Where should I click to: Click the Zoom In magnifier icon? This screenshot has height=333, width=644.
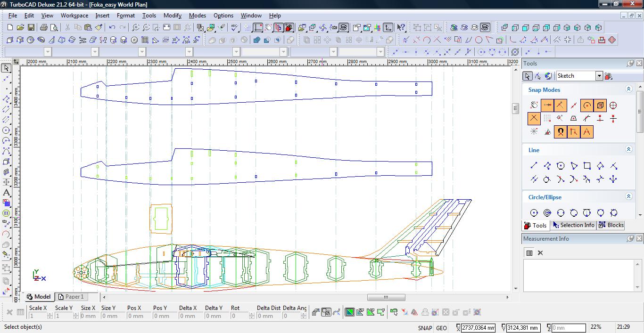136,28
